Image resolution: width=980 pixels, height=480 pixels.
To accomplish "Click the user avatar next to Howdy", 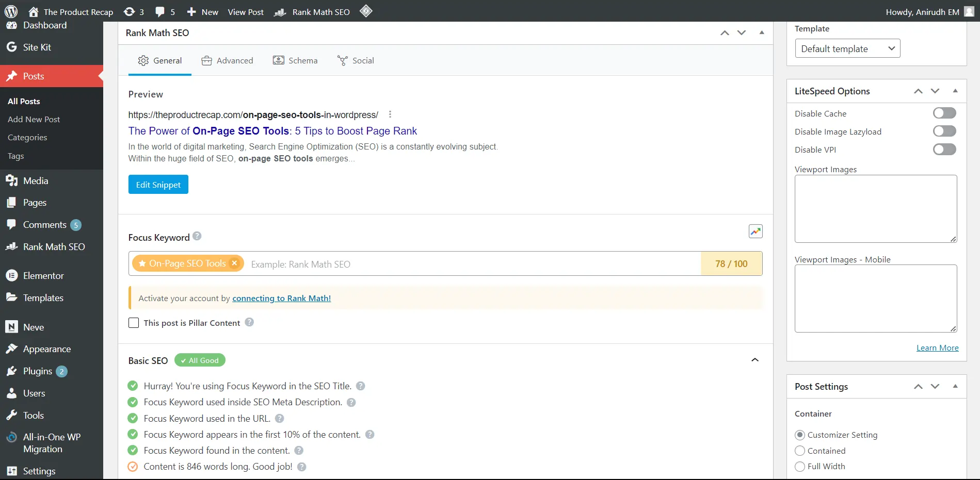I will (x=969, y=11).
